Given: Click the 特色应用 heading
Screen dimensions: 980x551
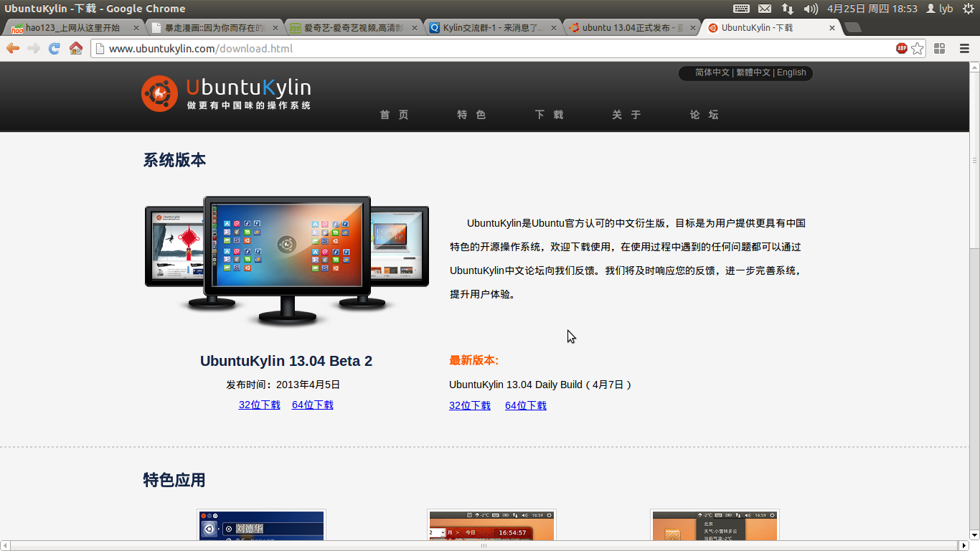Looking at the screenshot, I should coord(174,480).
